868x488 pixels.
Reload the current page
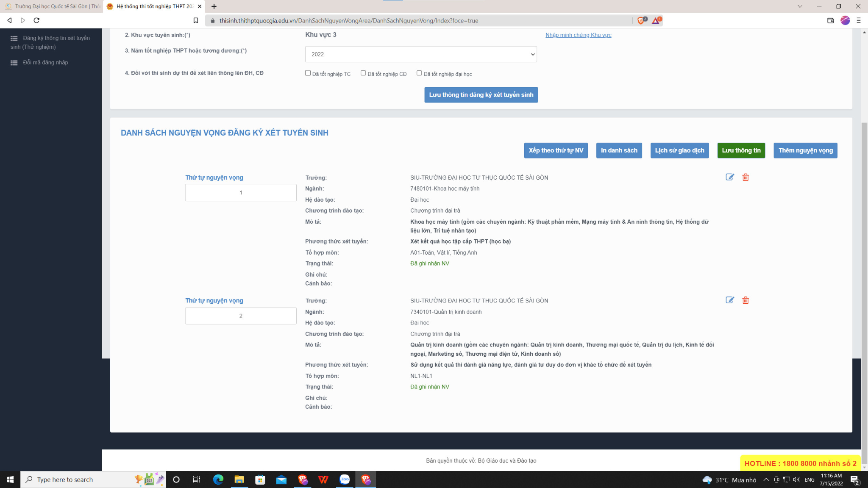(36, 20)
